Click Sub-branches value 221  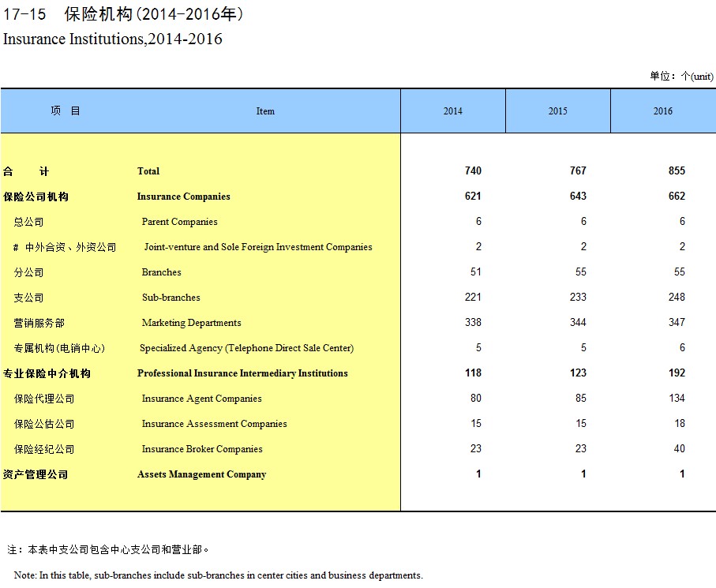click(x=473, y=297)
